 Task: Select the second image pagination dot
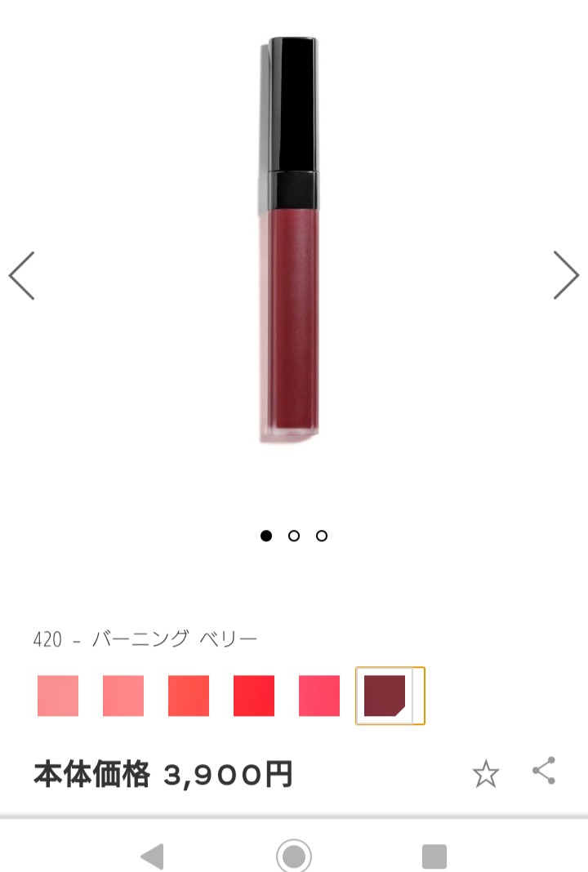(294, 536)
